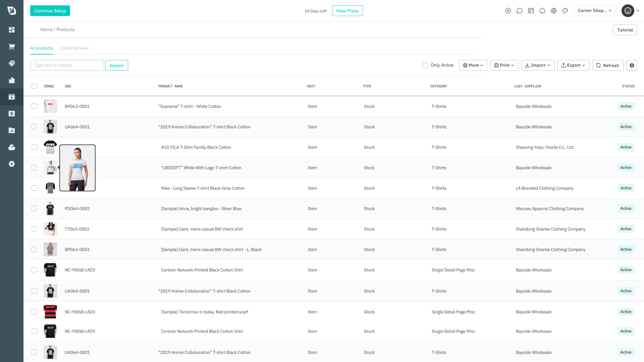Viewport: 644px width, 362px height.
Task: Open the FILA T-shirt product thumbnail
Action: [x=50, y=147]
